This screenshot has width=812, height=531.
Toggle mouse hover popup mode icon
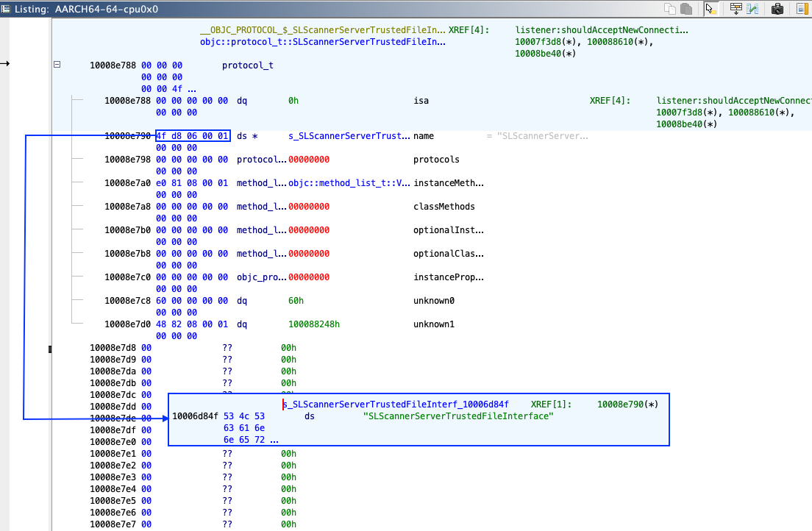point(710,9)
